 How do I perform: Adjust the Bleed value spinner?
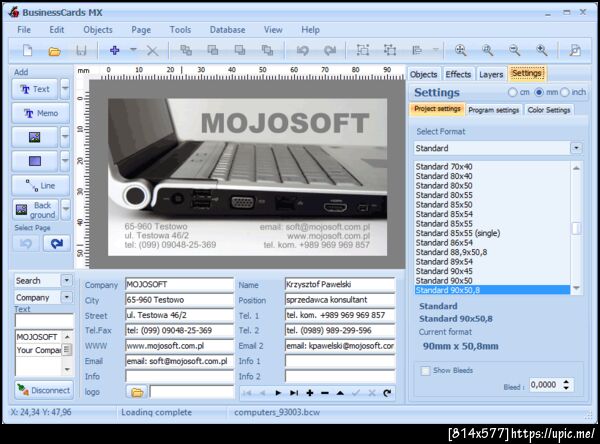click(x=566, y=385)
